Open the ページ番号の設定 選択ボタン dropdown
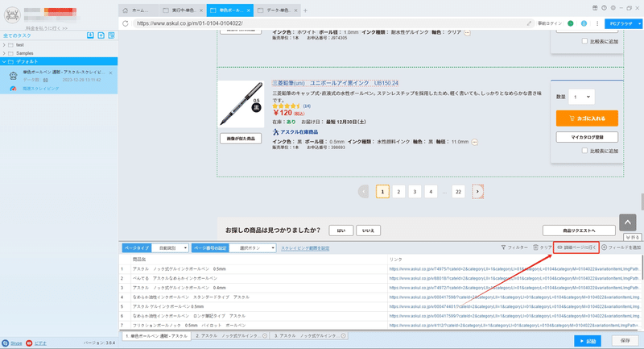Screen dimensions: 644x349 (x=253, y=248)
